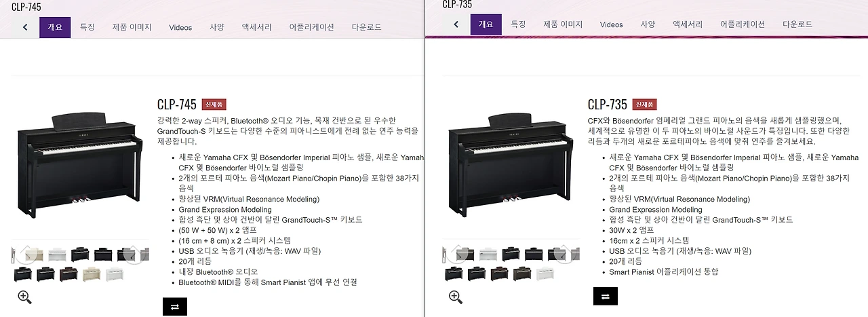Select 다운로드 tab on CLP-735 page
Image resolution: width=868 pixels, height=317 pixels.
point(797,24)
